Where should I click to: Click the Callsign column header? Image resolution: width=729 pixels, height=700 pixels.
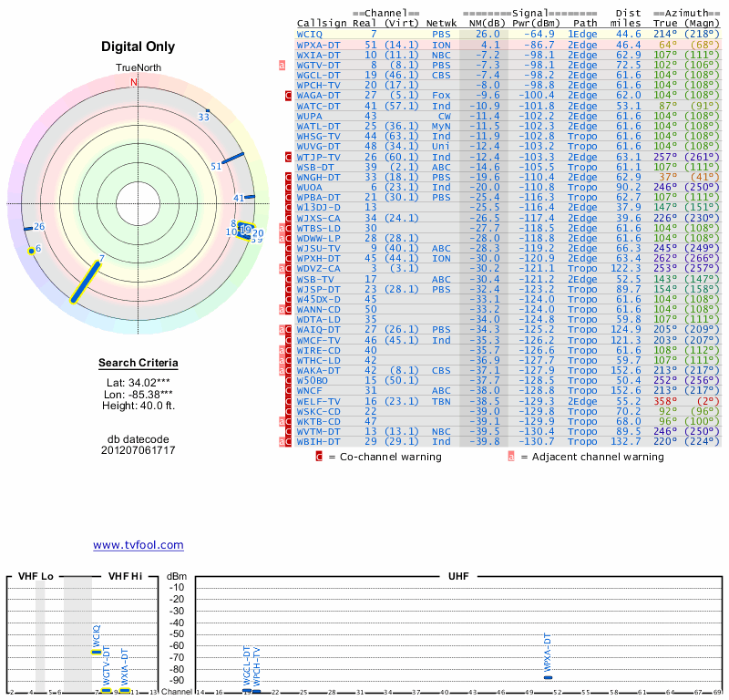coord(323,23)
